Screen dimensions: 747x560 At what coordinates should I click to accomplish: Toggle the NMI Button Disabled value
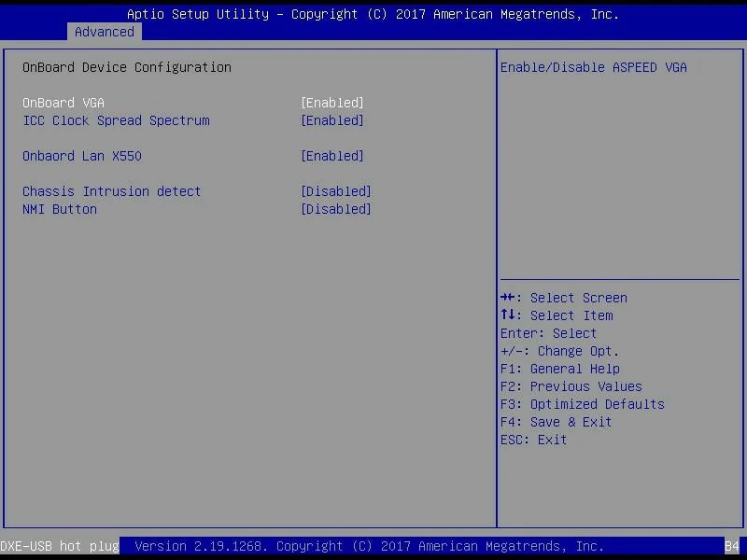click(x=335, y=209)
